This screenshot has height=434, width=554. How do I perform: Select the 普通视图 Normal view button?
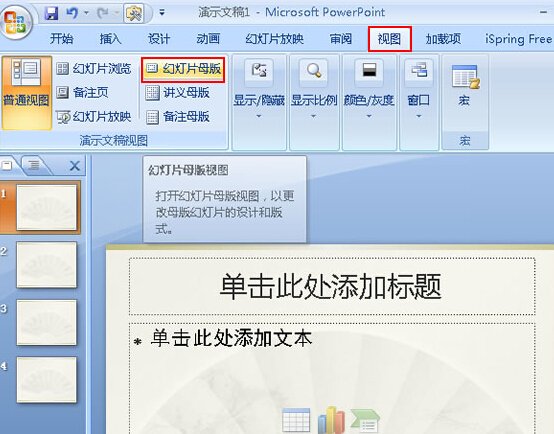pos(26,93)
